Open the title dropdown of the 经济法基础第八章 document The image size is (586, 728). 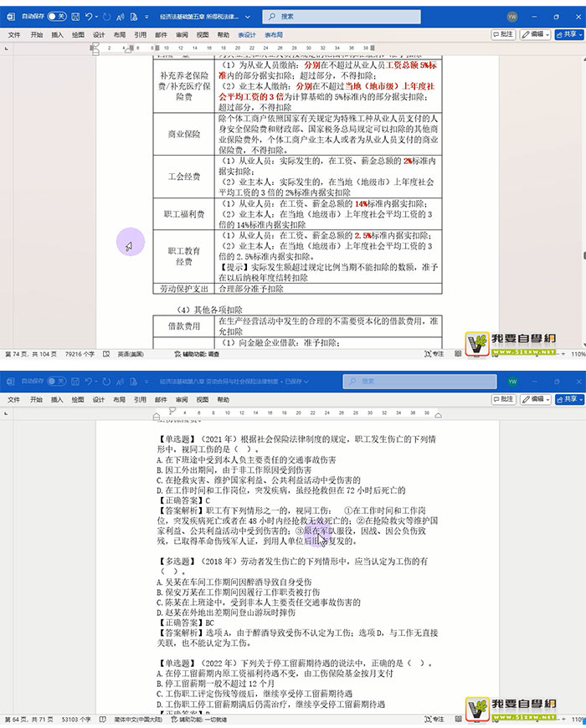pos(306,382)
